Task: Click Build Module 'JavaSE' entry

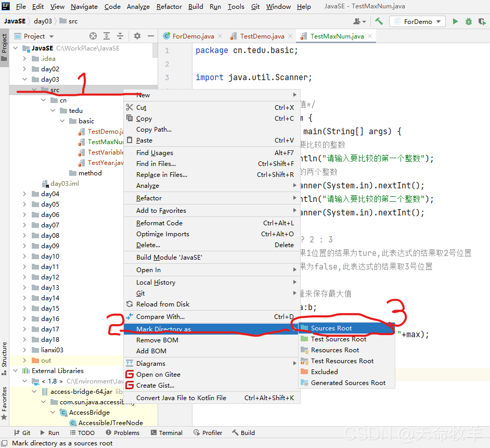Action: point(212,257)
